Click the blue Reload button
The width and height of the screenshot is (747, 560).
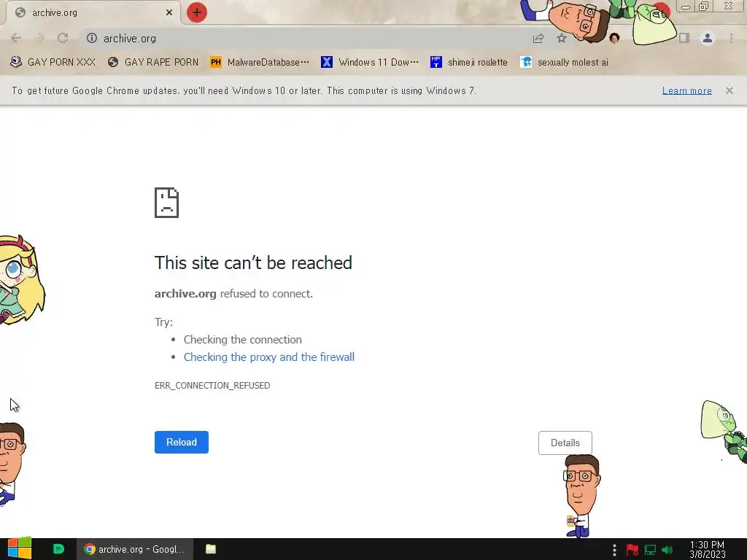pos(182,443)
